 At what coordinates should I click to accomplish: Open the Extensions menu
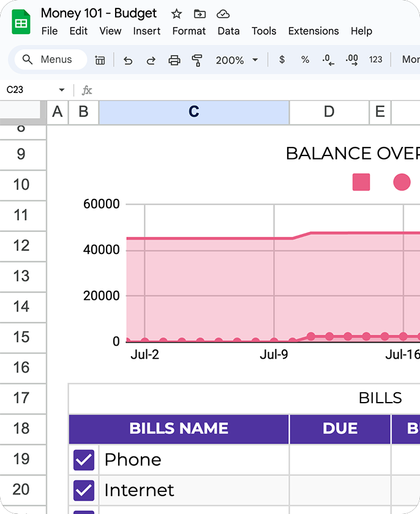(313, 31)
